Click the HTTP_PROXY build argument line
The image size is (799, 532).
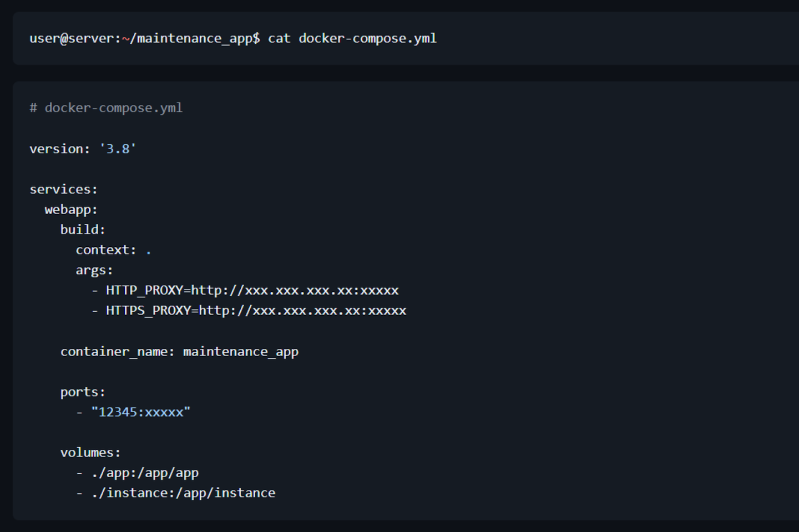tap(252, 290)
